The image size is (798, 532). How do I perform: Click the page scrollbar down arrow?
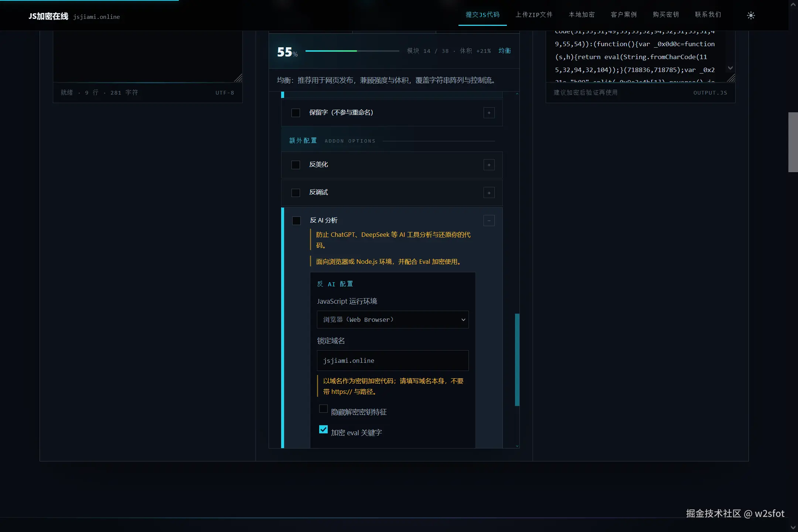[x=793, y=527]
